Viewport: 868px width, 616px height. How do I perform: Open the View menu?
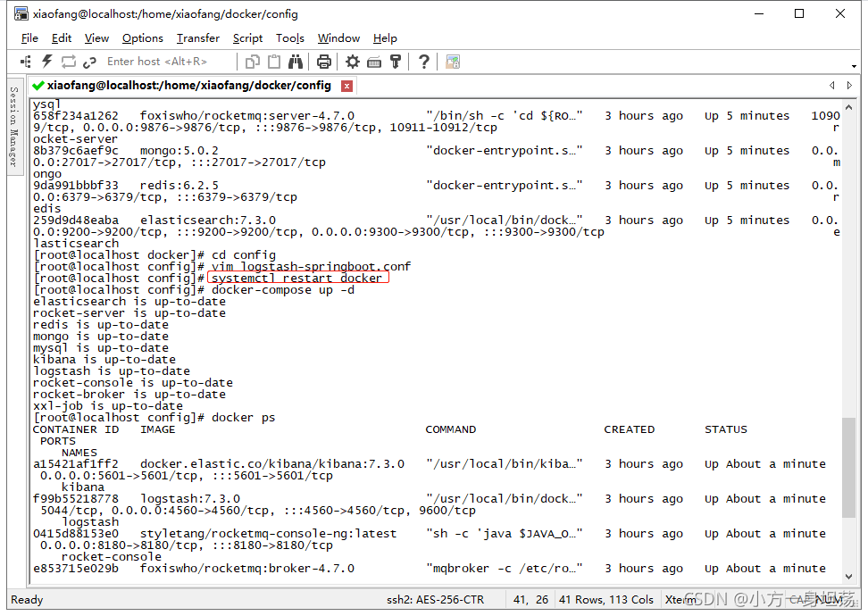(x=96, y=38)
